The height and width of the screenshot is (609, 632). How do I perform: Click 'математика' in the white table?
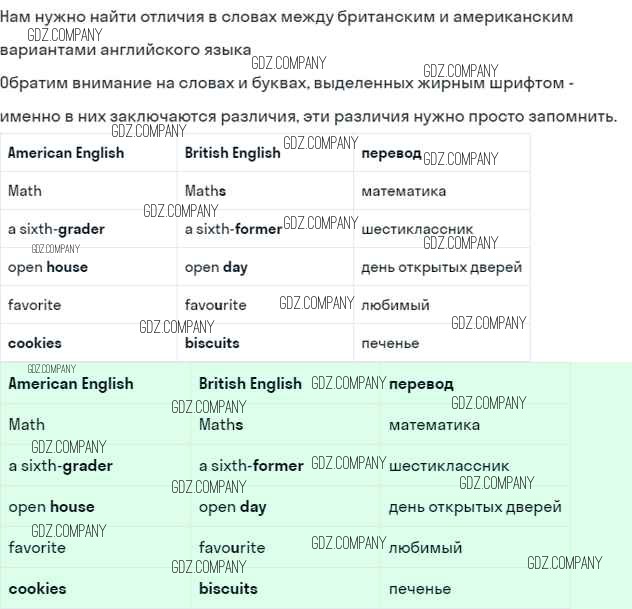pos(403,191)
